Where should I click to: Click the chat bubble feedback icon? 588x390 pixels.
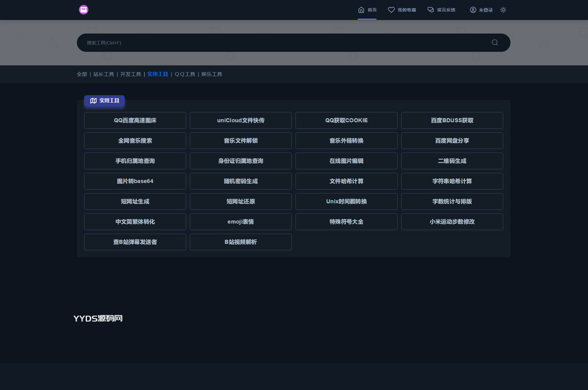431,10
